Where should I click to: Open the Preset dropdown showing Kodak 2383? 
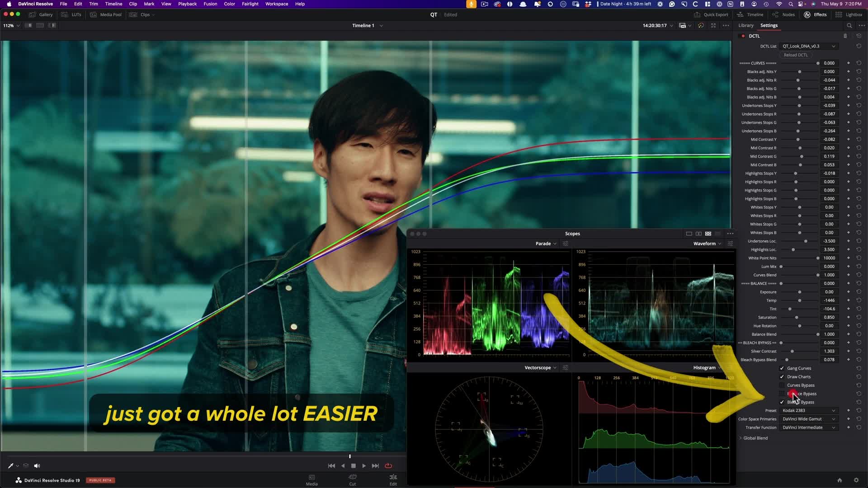[808, 411]
